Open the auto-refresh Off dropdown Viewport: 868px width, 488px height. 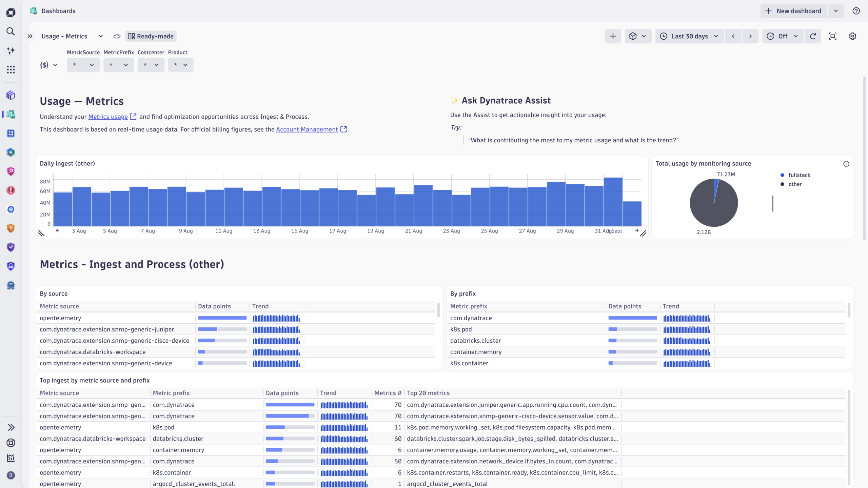point(783,36)
